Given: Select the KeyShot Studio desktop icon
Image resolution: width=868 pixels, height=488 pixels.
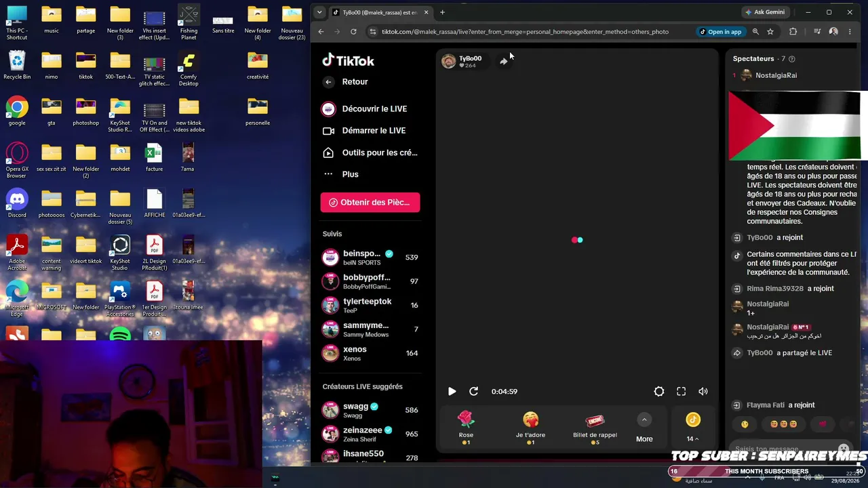Looking at the screenshot, I should 120,252.
